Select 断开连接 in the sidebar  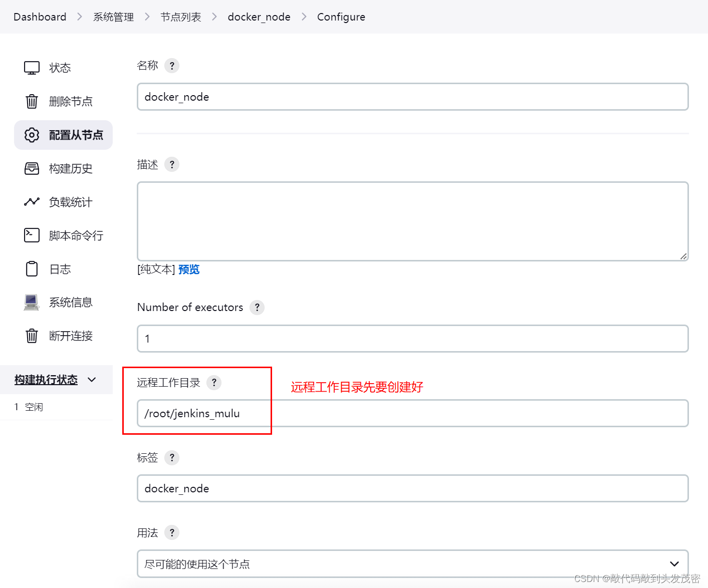tap(63, 336)
